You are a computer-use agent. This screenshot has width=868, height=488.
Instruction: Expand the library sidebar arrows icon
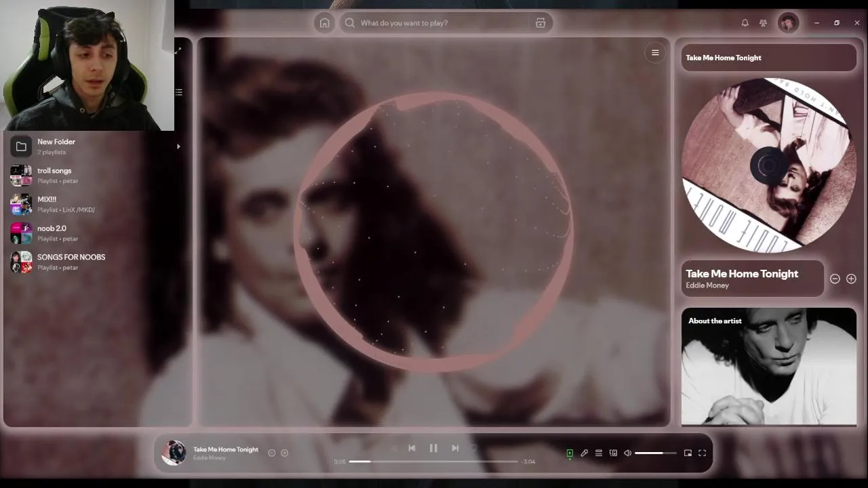tap(178, 51)
